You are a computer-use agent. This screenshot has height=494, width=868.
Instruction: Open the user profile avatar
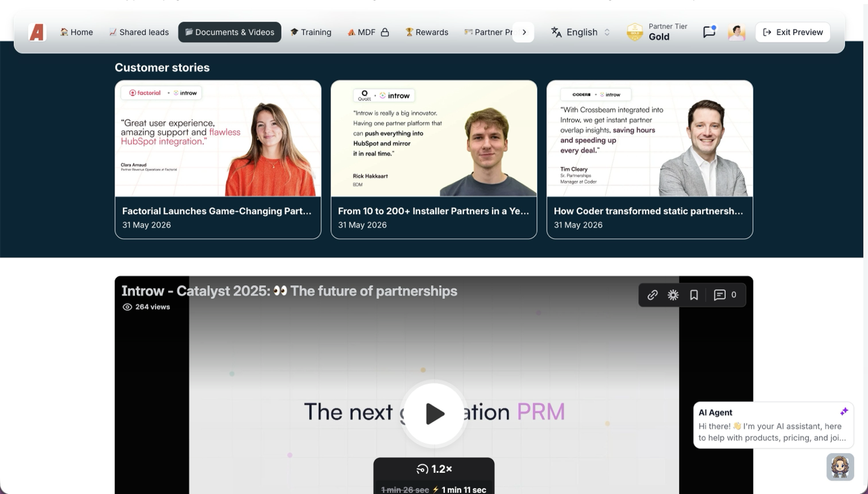[737, 32]
